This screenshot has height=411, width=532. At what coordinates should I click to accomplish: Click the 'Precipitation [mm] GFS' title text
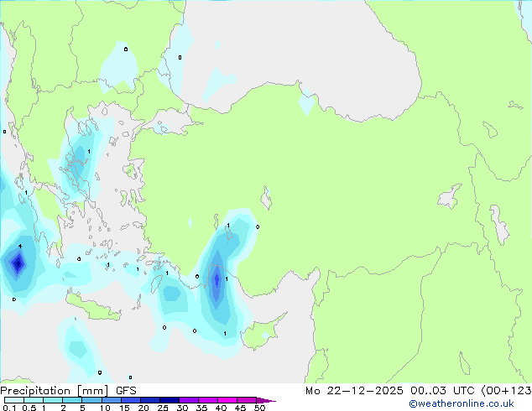[68, 391]
